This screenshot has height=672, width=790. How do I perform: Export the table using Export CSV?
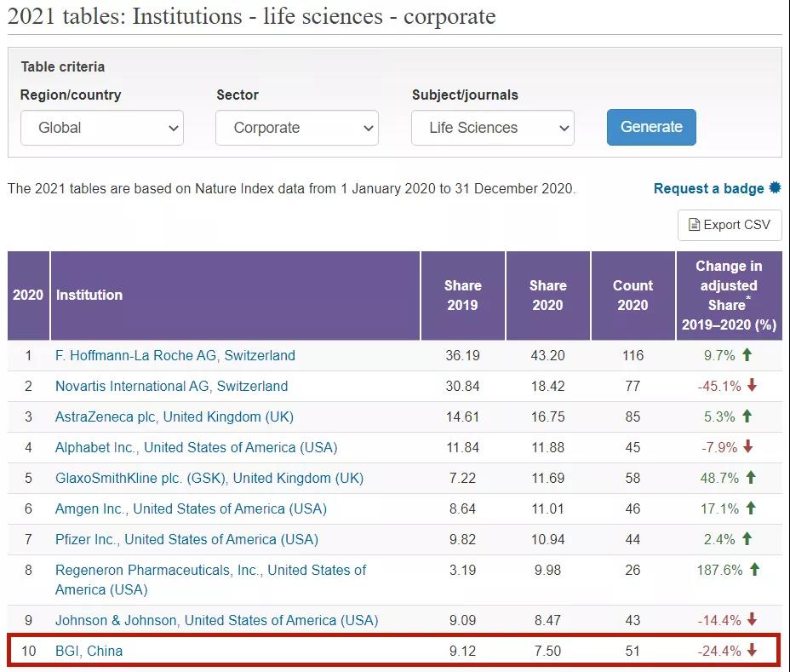(729, 225)
